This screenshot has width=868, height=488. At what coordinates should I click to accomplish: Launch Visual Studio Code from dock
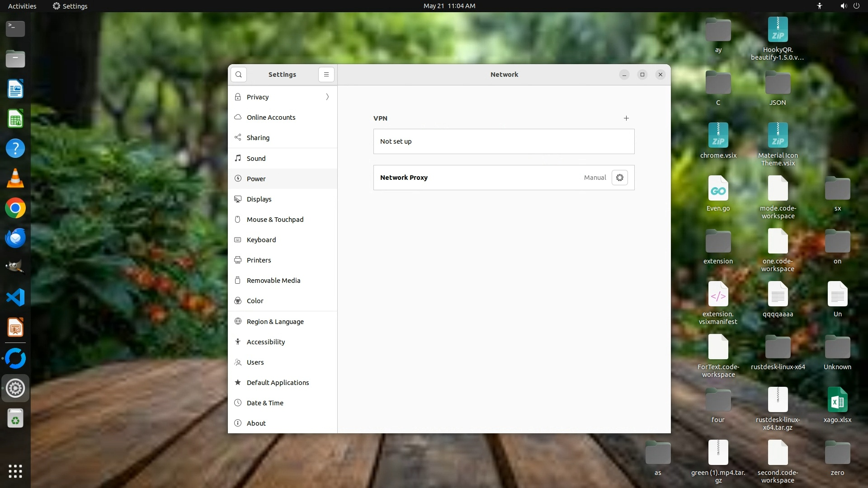15,297
